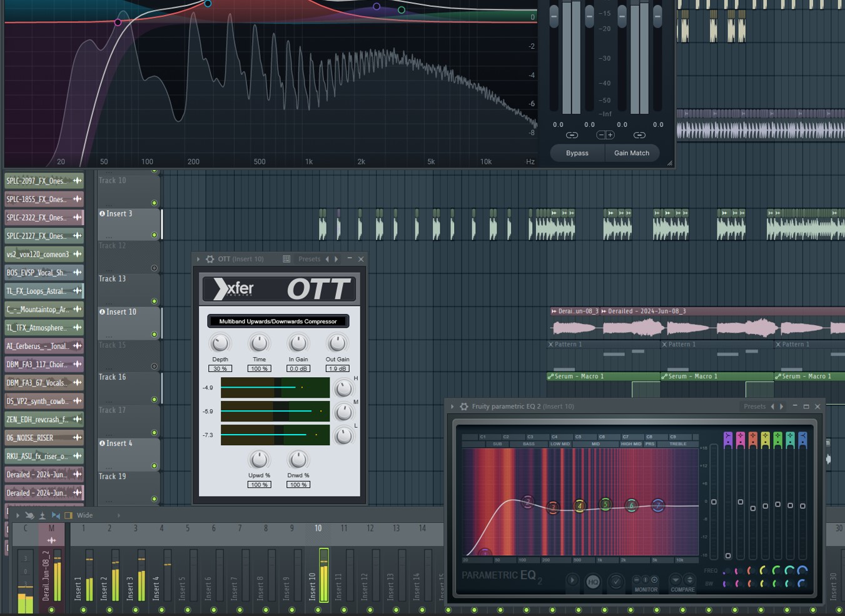This screenshot has height=616, width=845.
Task: Toggle mute light on Track 10
Action: (154, 203)
